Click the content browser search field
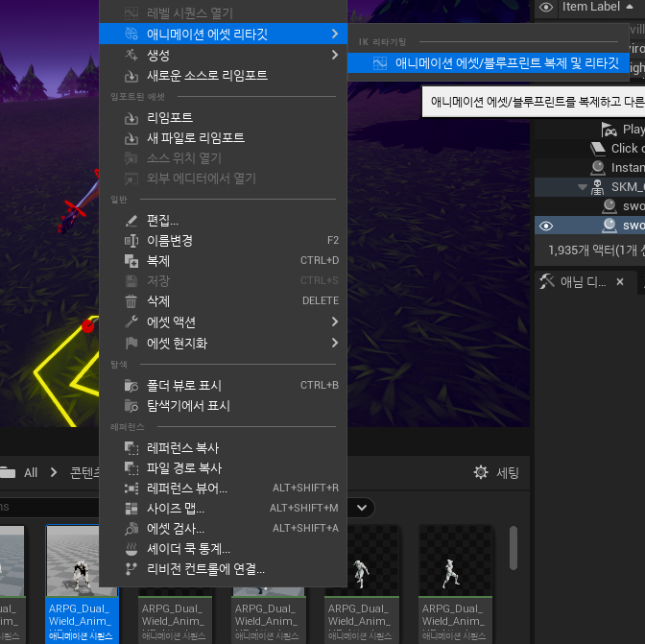This screenshot has width=645, height=644. (49, 507)
